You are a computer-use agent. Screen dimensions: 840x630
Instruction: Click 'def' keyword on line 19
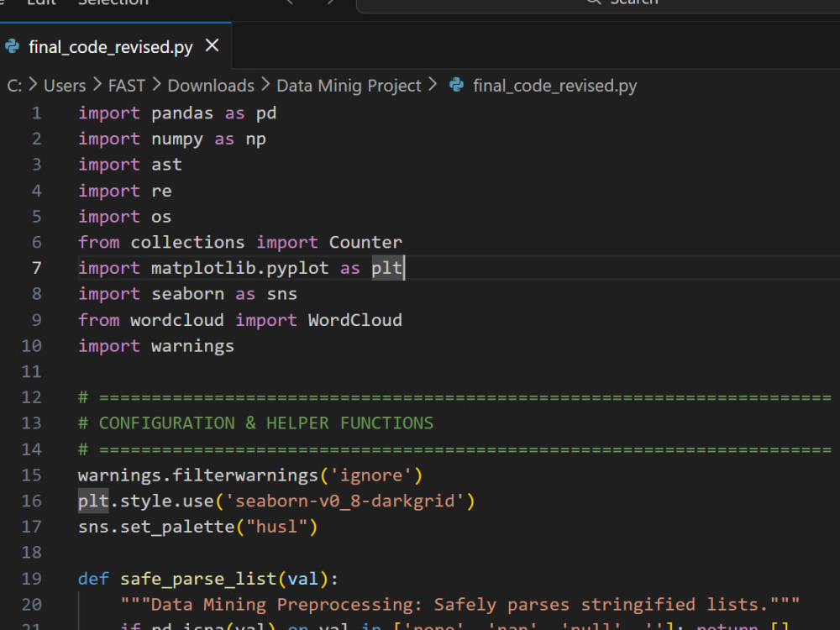93,579
